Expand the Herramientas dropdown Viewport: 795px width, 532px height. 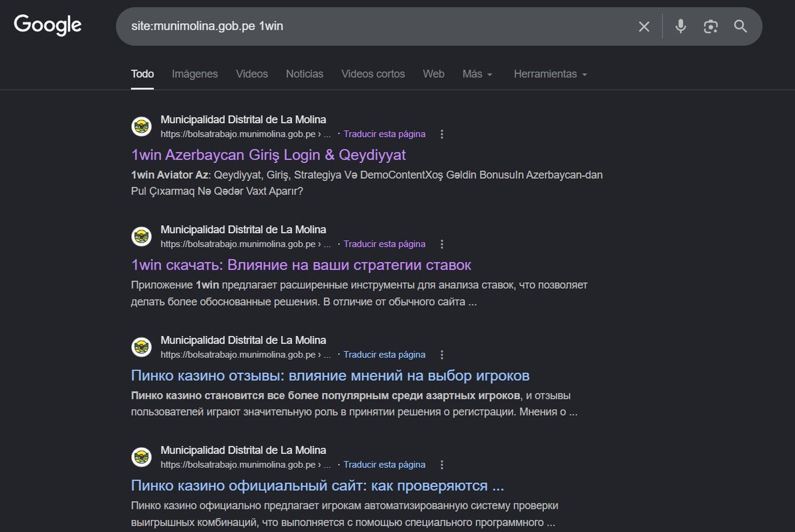pyautogui.click(x=551, y=74)
